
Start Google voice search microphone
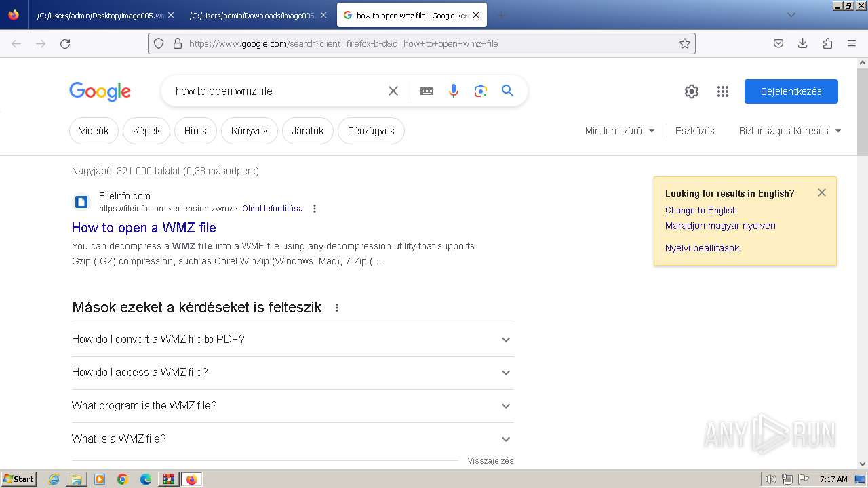tap(454, 91)
